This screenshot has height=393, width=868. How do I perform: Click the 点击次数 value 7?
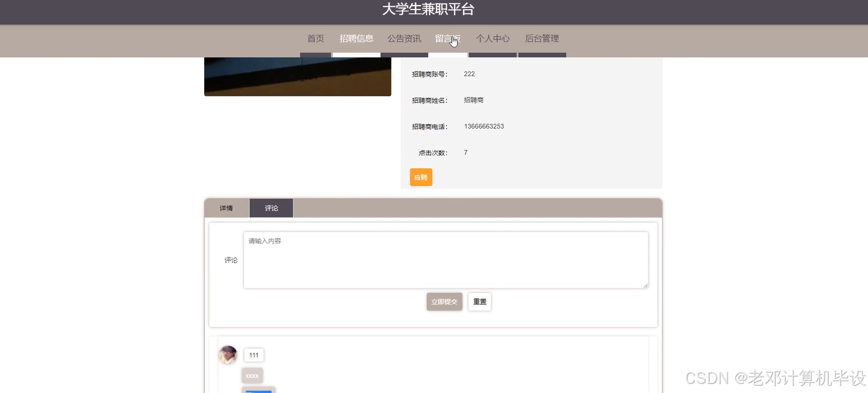[x=466, y=152]
